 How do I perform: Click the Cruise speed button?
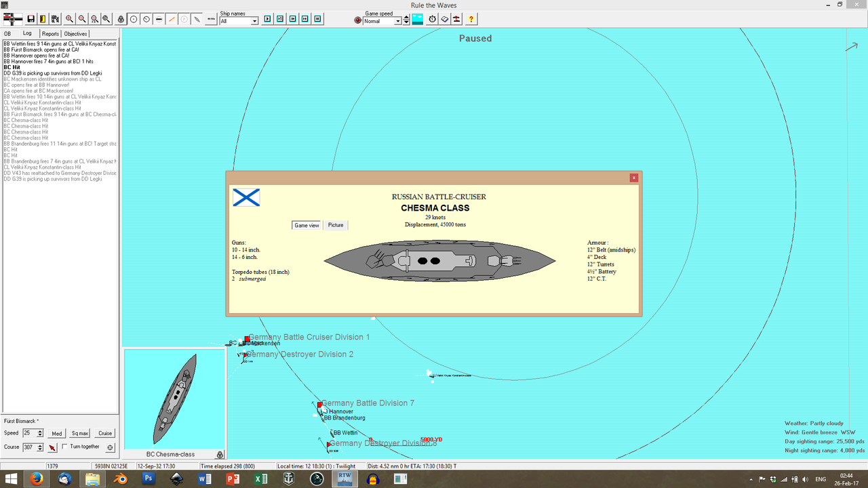(104, 433)
